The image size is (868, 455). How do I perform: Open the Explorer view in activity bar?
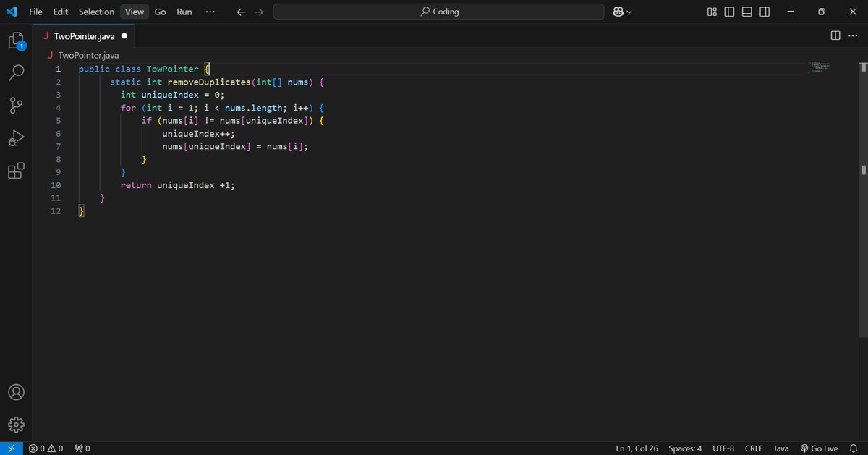point(16,41)
